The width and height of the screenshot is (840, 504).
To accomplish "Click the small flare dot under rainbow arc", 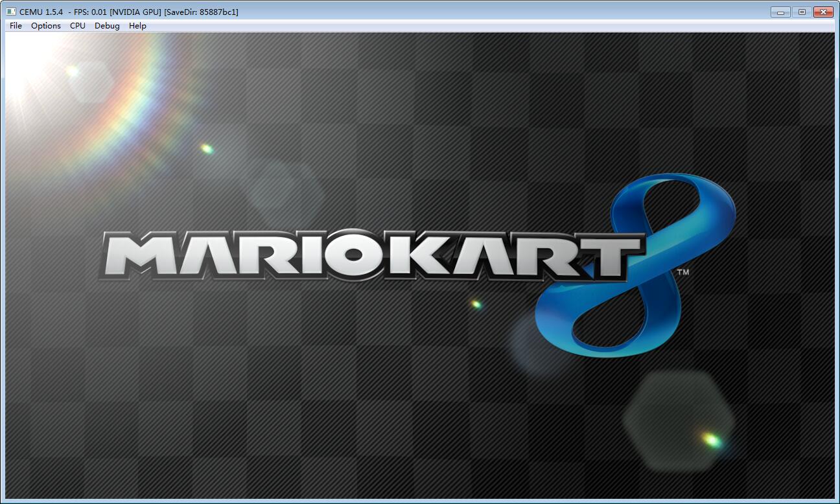I will click(207, 149).
